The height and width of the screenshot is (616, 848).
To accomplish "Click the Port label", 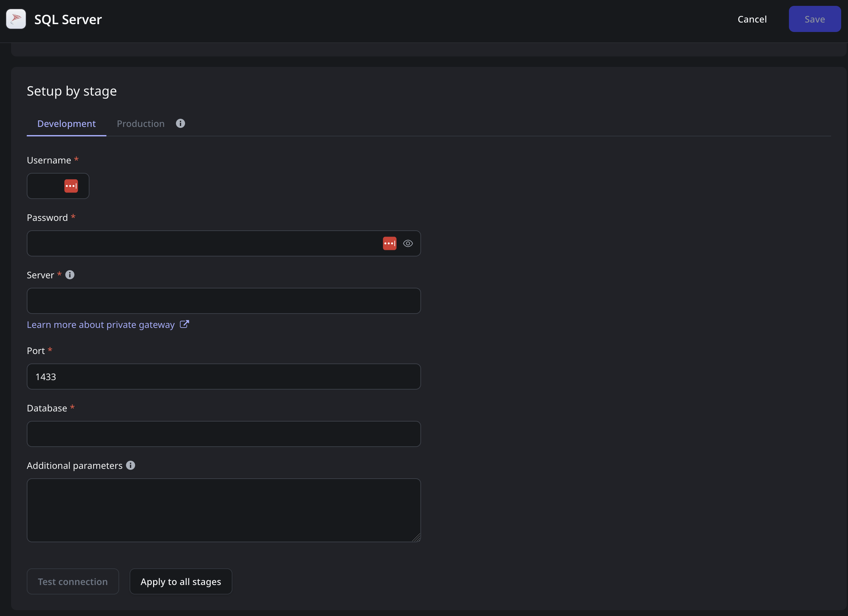I will click(36, 351).
